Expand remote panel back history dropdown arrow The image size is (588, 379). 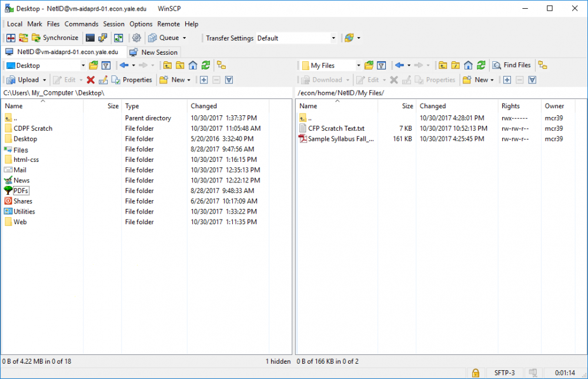pyautogui.click(x=409, y=66)
